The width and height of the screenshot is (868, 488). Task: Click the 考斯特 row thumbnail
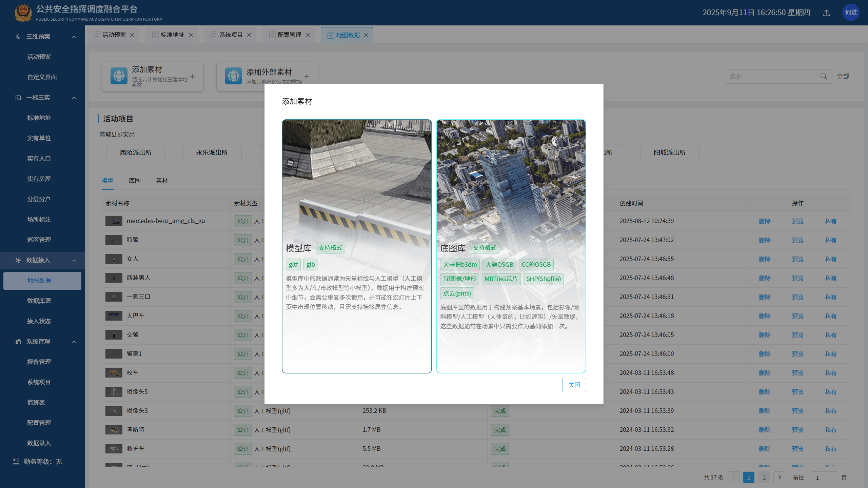pos(114,430)
